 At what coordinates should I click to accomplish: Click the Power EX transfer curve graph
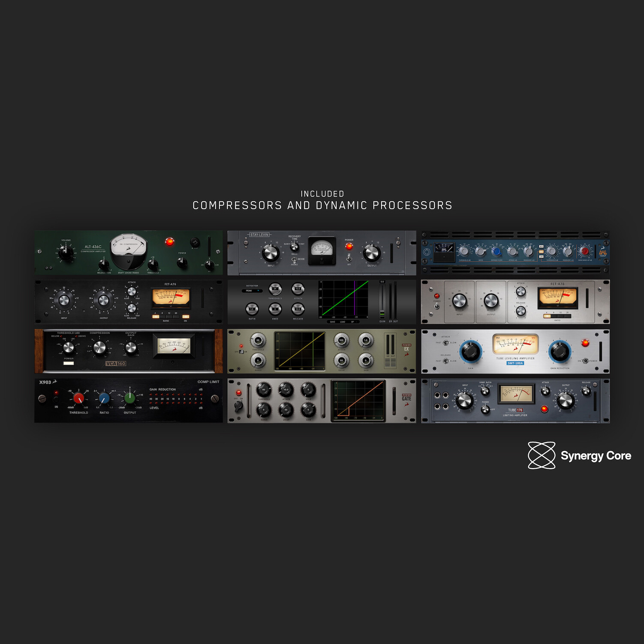point(300,351)
